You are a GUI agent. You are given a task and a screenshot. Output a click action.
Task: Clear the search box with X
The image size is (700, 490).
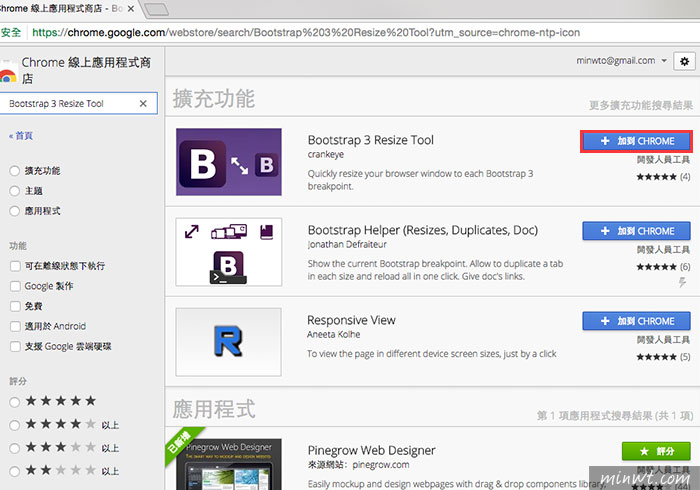point(143,104)
